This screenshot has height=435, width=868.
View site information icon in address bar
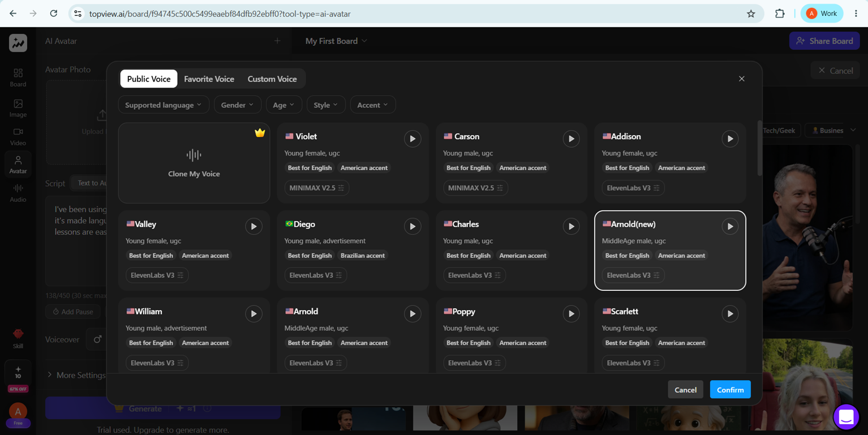pyautogui.click(x=78, y=14)
